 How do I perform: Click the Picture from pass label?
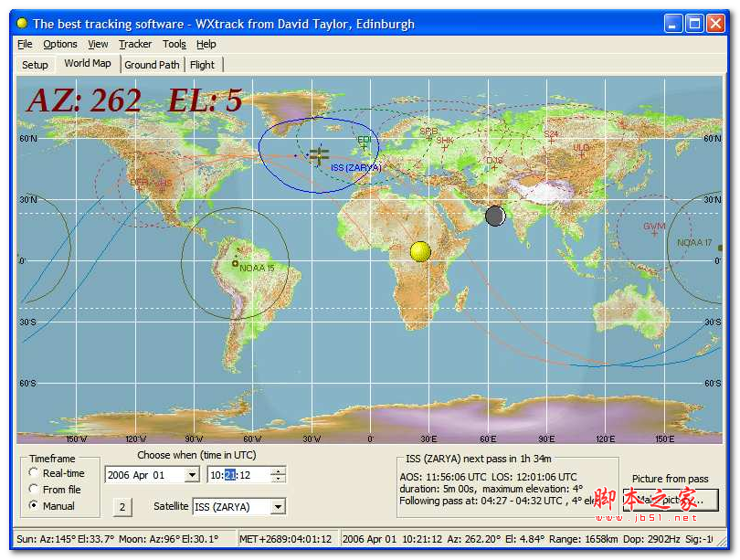click(x=671, y=479)
